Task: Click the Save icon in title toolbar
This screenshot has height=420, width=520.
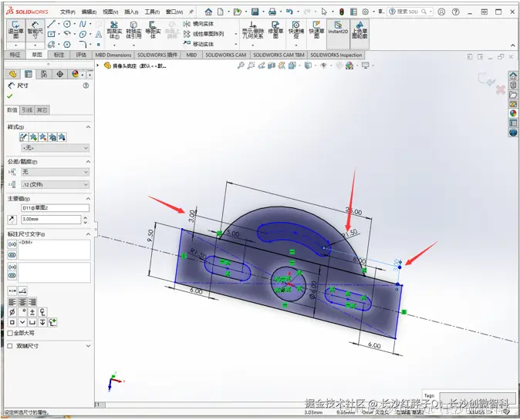Action: 255,12
